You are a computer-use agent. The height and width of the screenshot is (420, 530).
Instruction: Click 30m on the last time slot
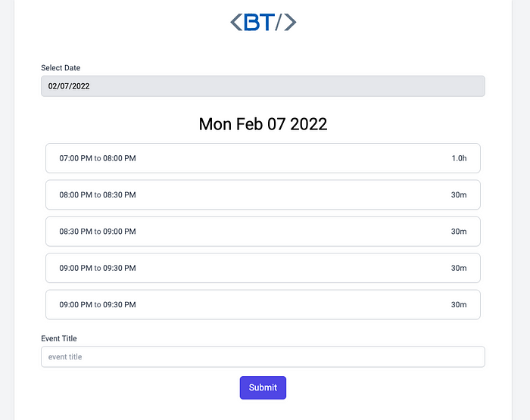coord(459,304)
